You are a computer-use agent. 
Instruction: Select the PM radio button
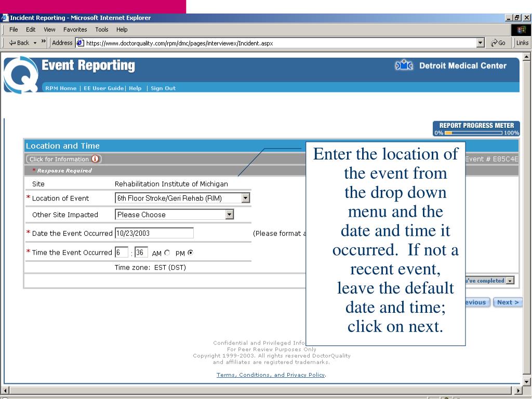point(190,253)
